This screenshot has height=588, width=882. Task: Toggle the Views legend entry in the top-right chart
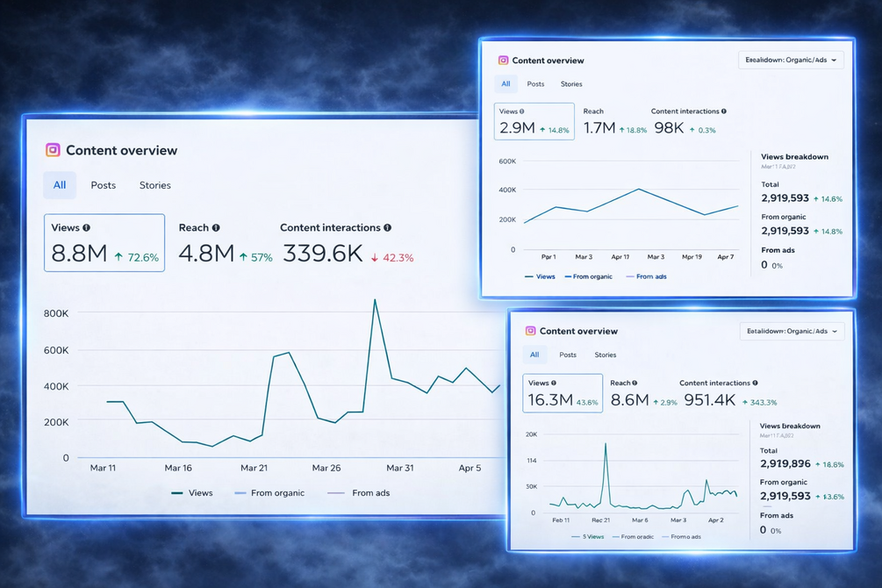coord(540,276)
